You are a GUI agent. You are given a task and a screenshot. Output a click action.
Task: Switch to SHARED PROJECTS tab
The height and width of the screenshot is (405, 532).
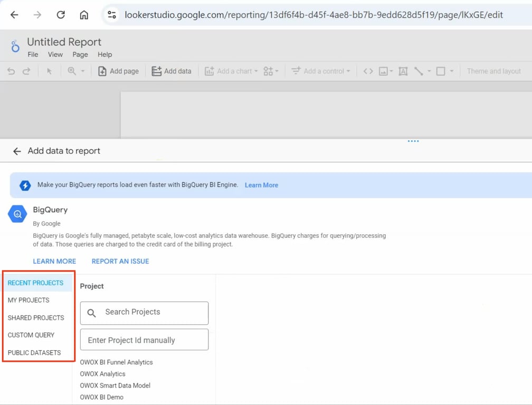(36, 318)
